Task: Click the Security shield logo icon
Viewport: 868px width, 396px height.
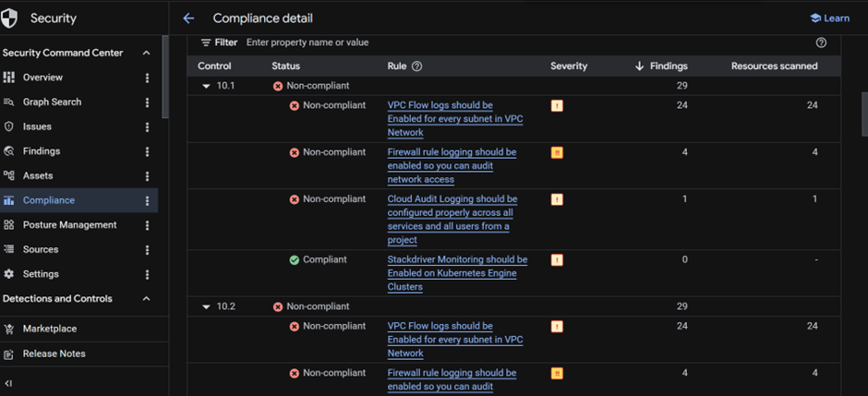Action: coord(9,18)
